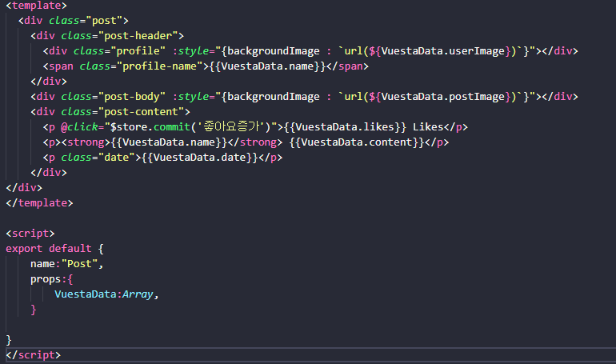Viewport: 616px width, 364px height.
Task: Click the closing script tag
Action: (x=34, y=355)
